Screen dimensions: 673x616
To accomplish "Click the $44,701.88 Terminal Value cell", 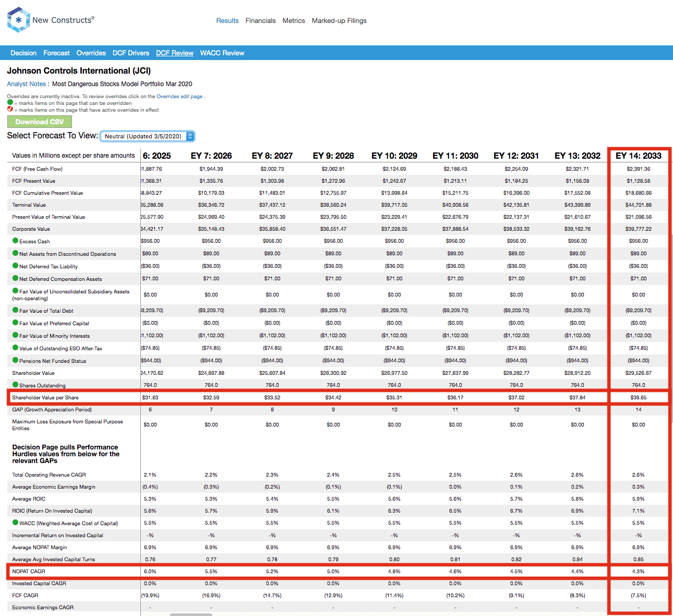I will pos(639,205).
